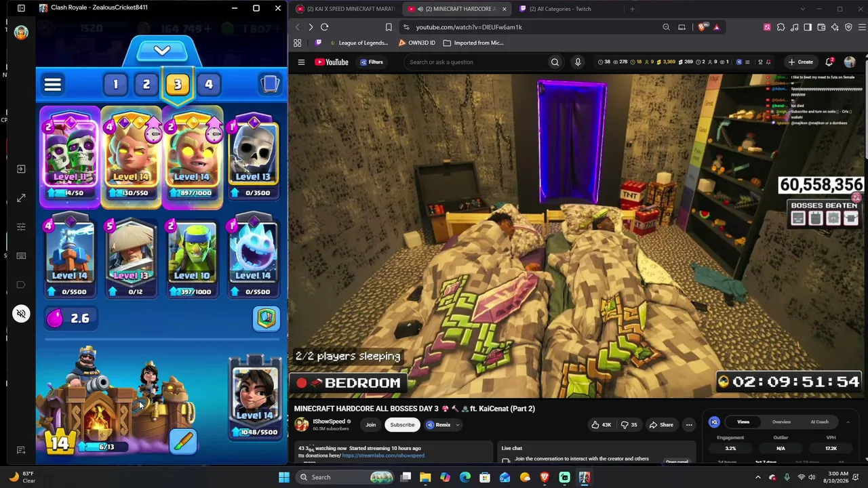Open the emulator keyboard mapping icon
The height and width of the screenshot is (488, 868).
click(21, 256)
